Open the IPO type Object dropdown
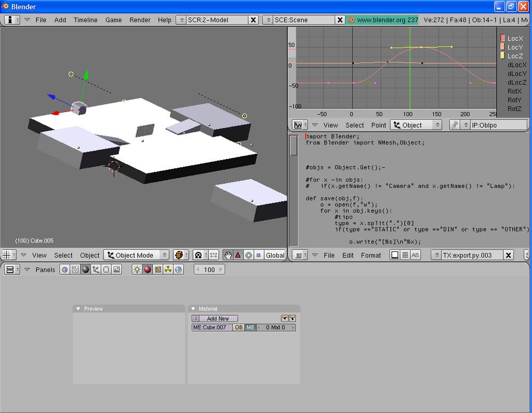Image resolution: width=532 pixels, height=413 pixels. coord(416,125)
